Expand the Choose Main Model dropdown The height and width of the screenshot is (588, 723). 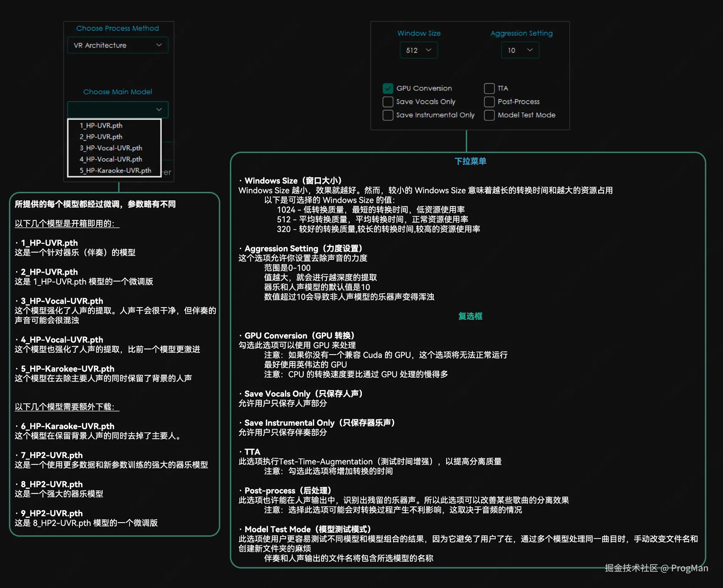tap(117, 109)
